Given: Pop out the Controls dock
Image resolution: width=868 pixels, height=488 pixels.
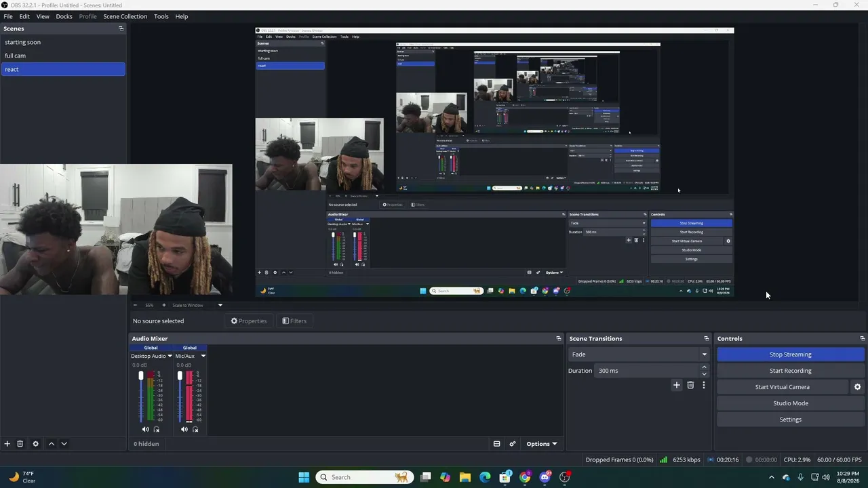Looking at the screenshot, I should tap(862, 338).
